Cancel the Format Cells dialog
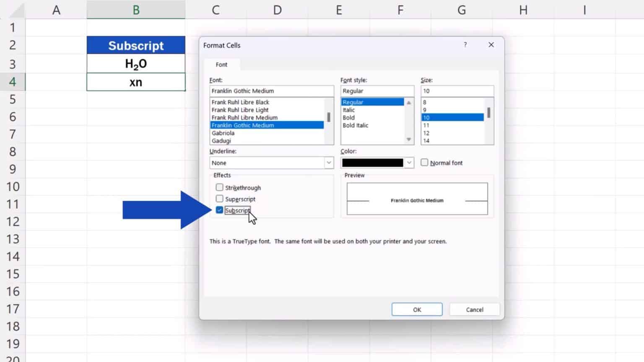The width and height of the screenshot is (644, 362). point(474,309)
